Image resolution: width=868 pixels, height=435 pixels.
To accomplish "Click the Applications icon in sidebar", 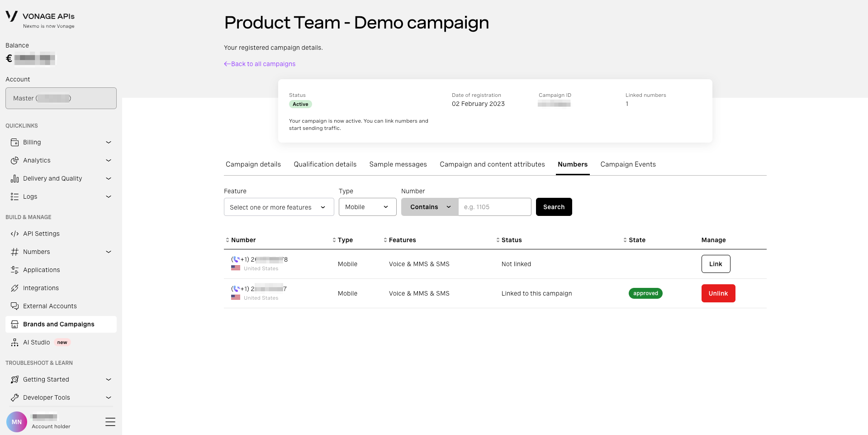I will tap(14, 270).
